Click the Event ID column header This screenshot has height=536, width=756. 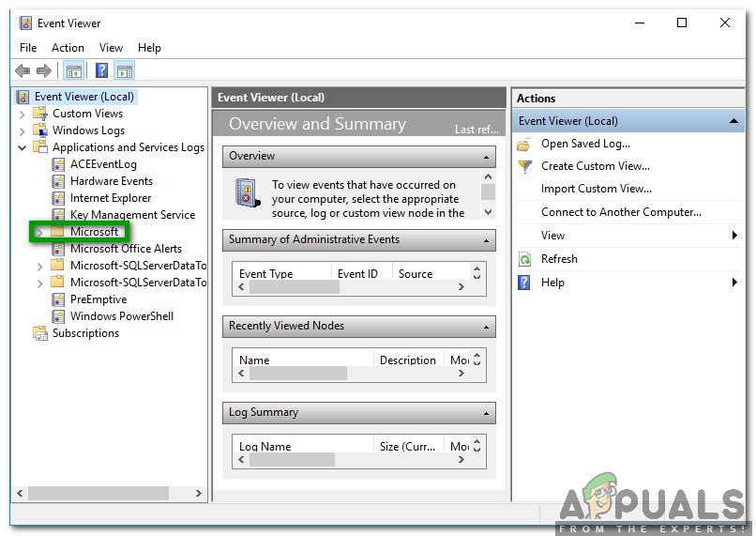click(362, 273)
